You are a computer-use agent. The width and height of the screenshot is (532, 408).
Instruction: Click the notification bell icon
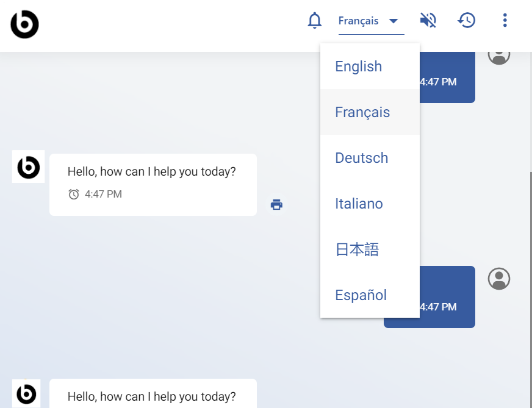click(x=314, y=21)
